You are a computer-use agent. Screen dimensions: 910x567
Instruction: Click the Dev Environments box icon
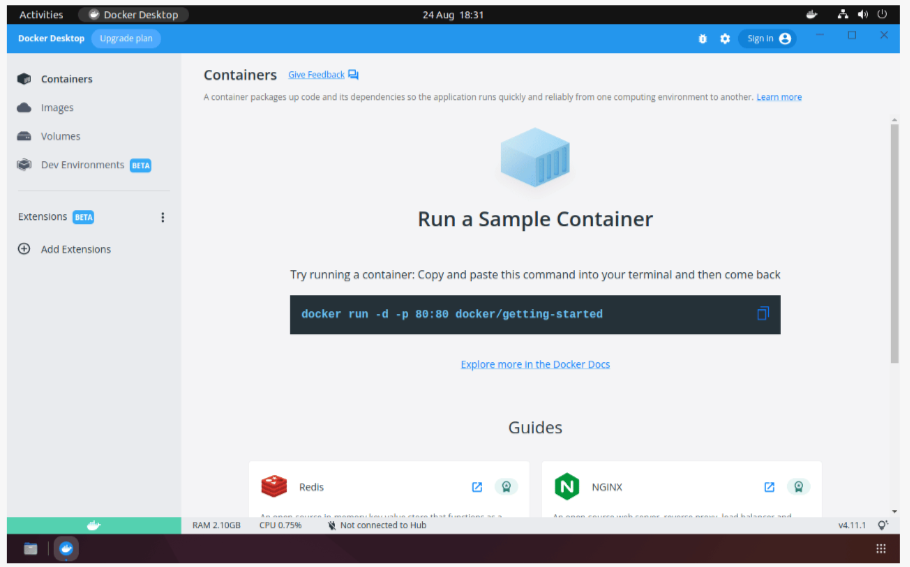pyautogui.click(x=24, y=165)
